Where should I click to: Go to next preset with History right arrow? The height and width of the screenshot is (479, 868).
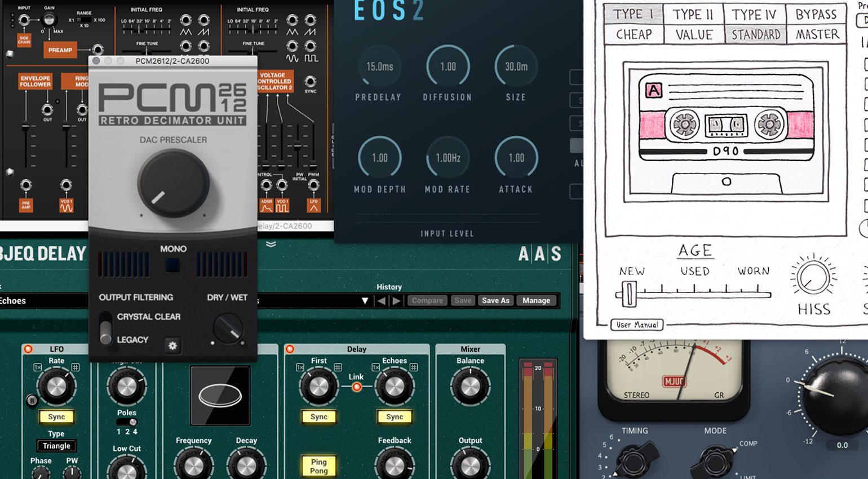(396, 301)
